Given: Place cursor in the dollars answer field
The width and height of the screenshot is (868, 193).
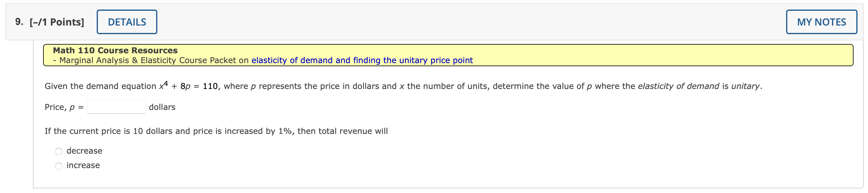Looking at the screenshot, I should tap(116, 107).
